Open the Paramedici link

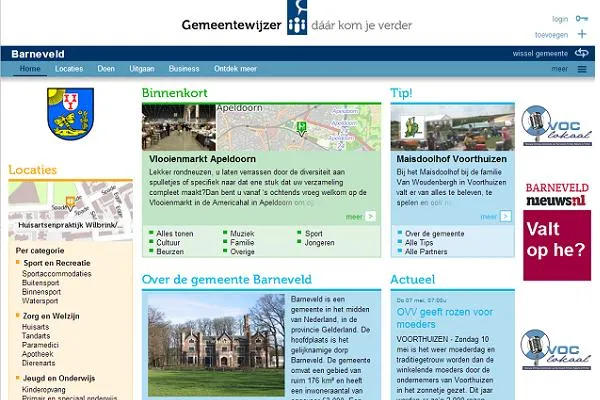click(40, 345)
